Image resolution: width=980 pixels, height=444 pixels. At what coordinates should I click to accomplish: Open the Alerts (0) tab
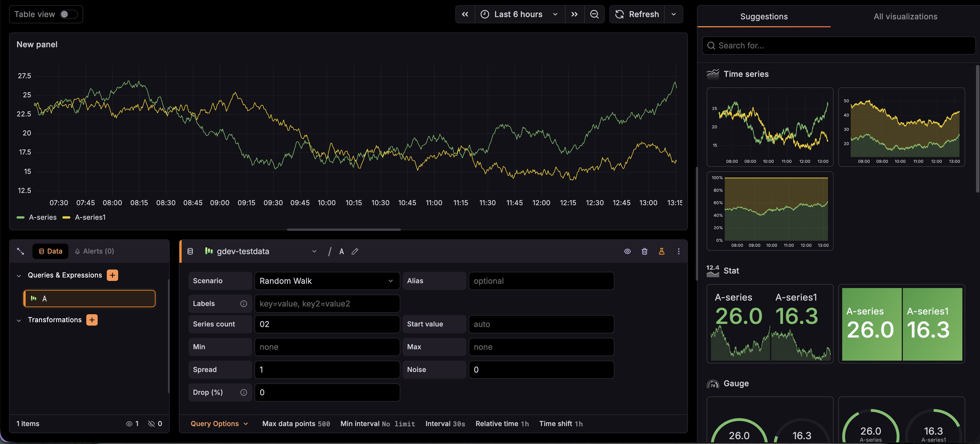tap(94, 251)
